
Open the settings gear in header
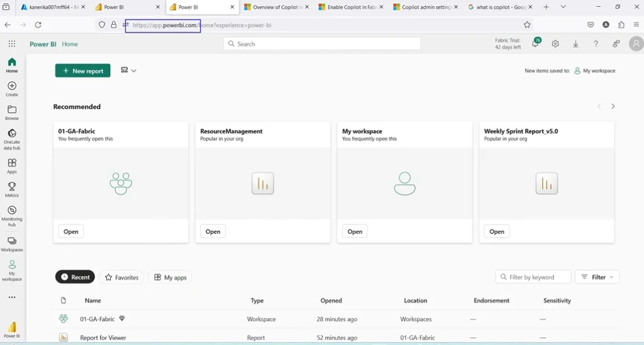pos(555,43)
